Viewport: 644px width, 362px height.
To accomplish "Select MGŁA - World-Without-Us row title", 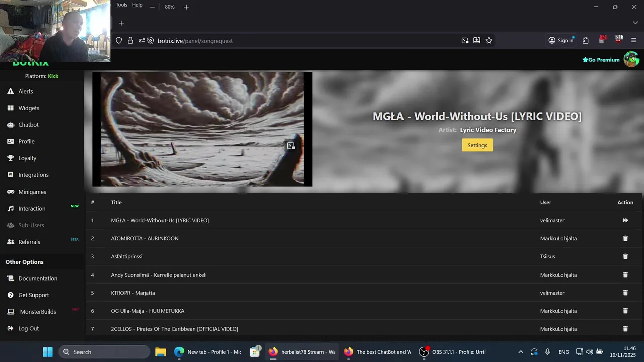I will pos(160,220).
